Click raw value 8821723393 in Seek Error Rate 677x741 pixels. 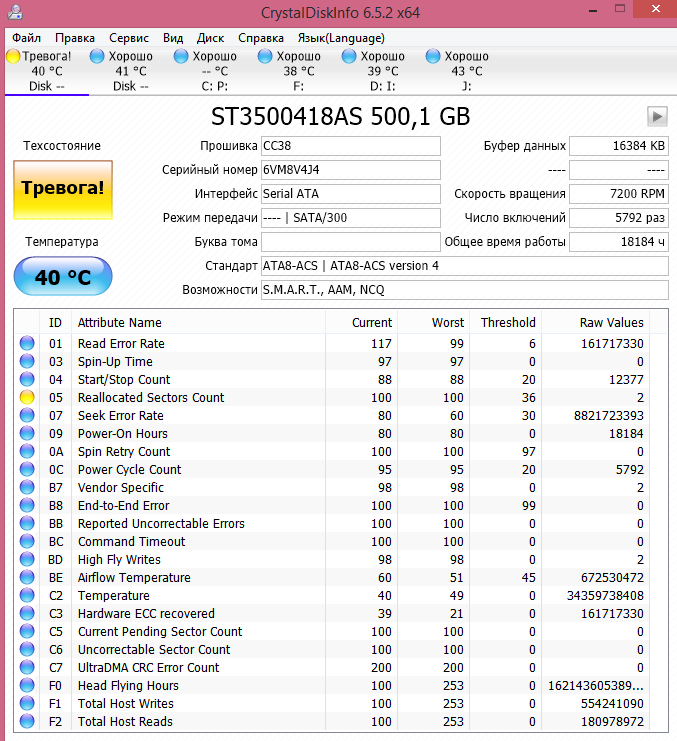tap(608, 415)
